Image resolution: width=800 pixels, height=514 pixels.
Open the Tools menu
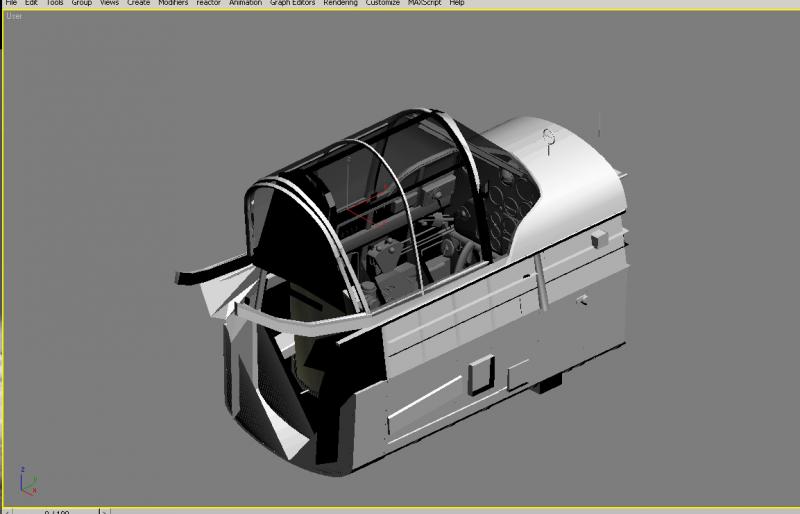(x=55, y=3)
